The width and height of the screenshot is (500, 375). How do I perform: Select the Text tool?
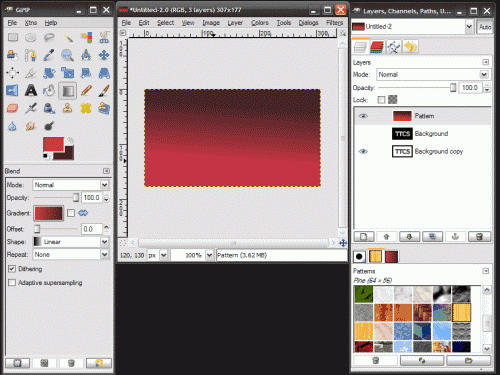coord(31,90)
